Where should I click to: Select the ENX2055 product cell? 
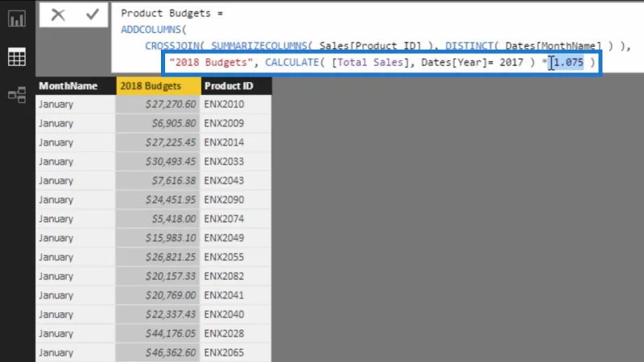point(236,257)
